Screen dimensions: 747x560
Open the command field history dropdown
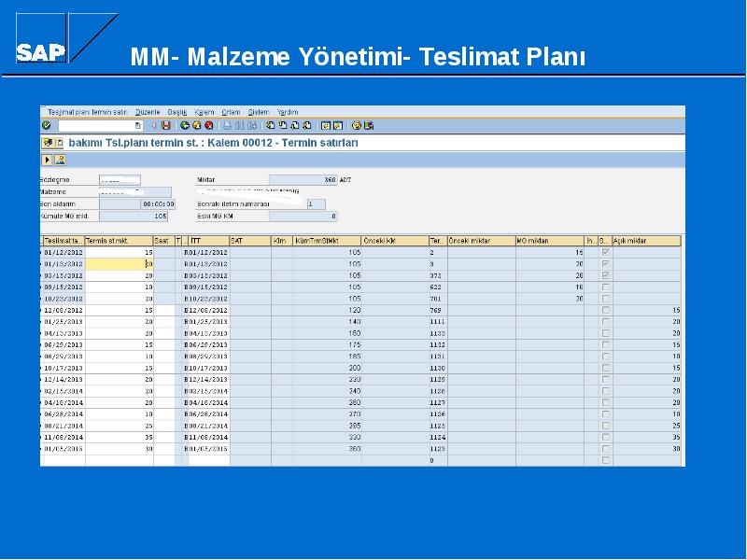(137, 126)
